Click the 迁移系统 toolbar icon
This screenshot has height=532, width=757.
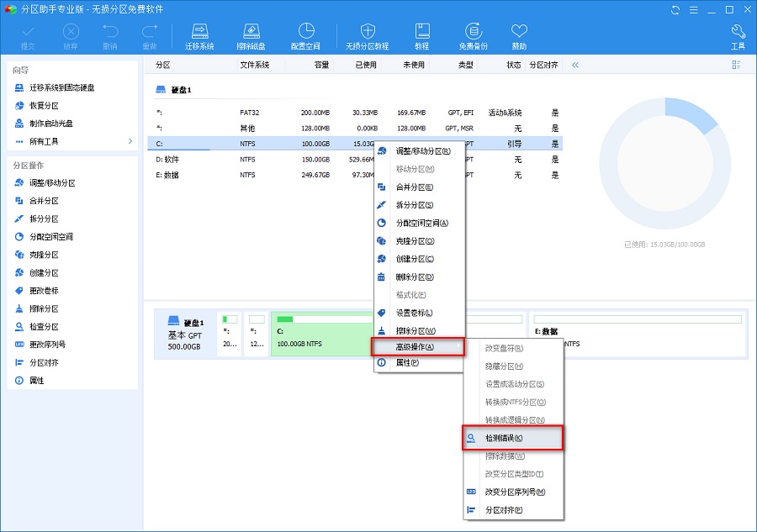pyautogui.click(x=199, y=36)
